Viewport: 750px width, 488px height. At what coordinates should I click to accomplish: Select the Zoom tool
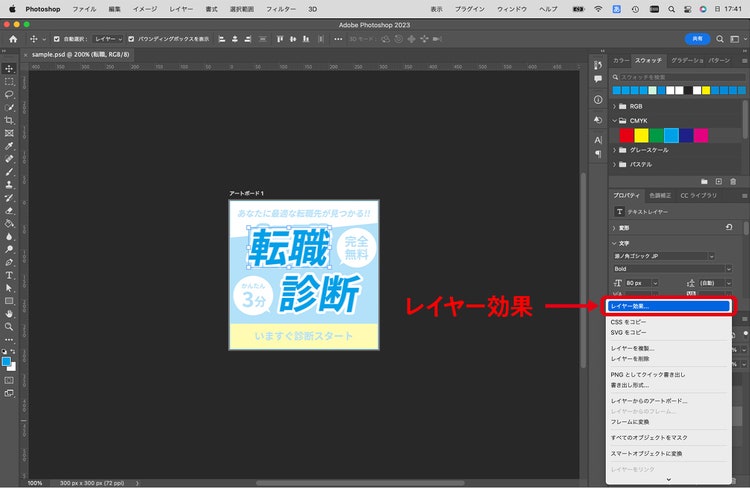pos(9,327)
